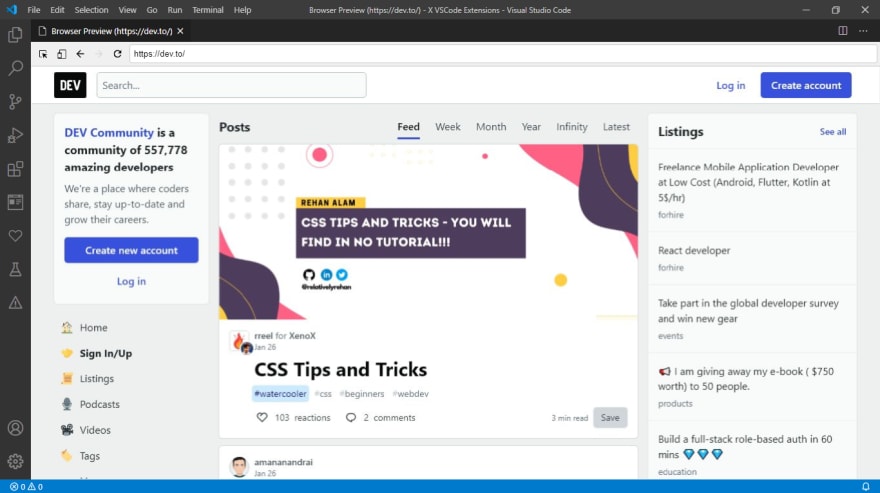
Task: Click See all listings link
Action: pos(833,131)
